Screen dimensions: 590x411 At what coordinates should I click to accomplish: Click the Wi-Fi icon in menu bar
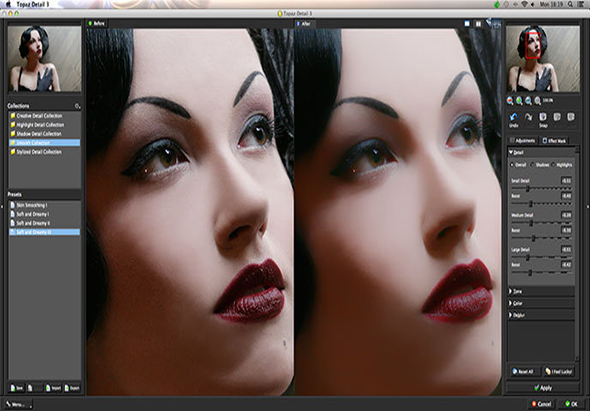(524, 4)
